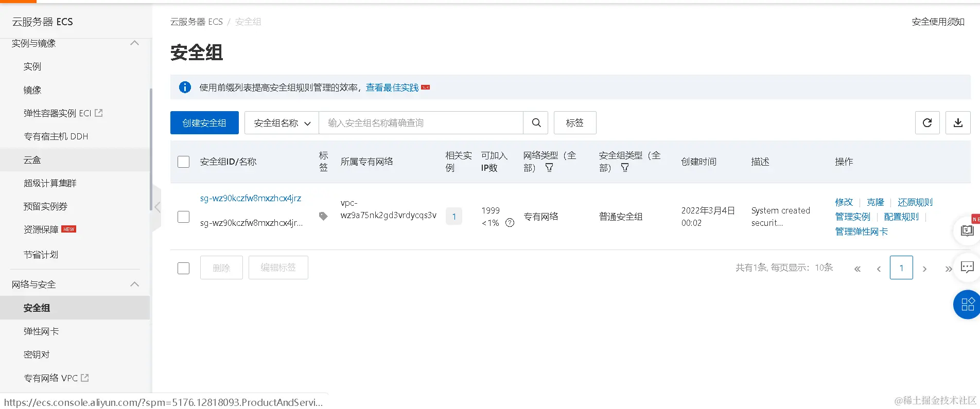Focus the security group name search field
This screenshot has width=980, height=409.
click(x=421, y=123)
